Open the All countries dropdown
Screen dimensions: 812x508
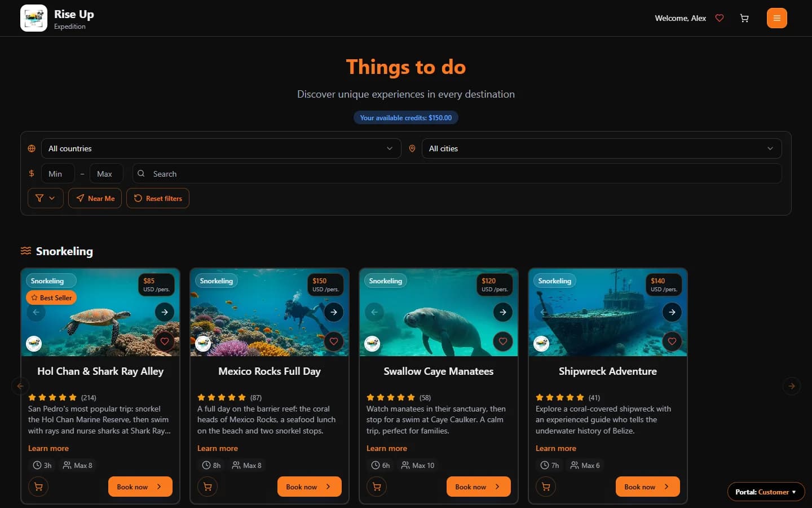tap(221, 148)
